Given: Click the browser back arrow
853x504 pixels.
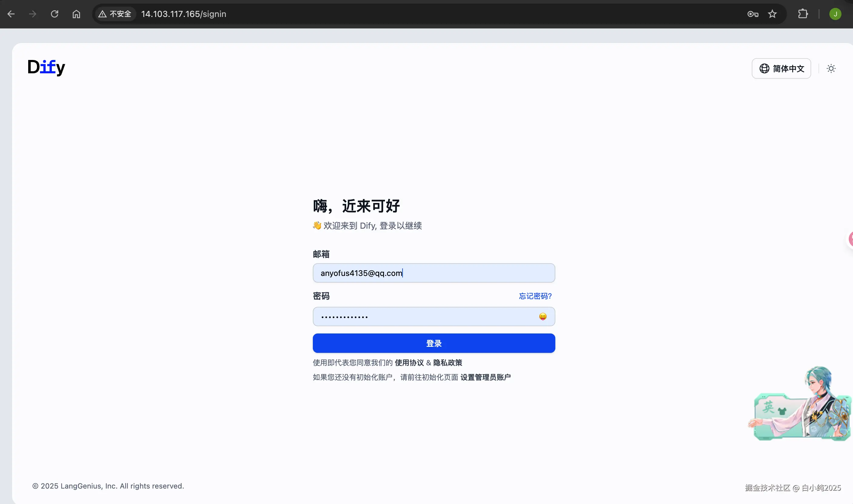Looking at the screenshot, I should (x=11, y=14).
